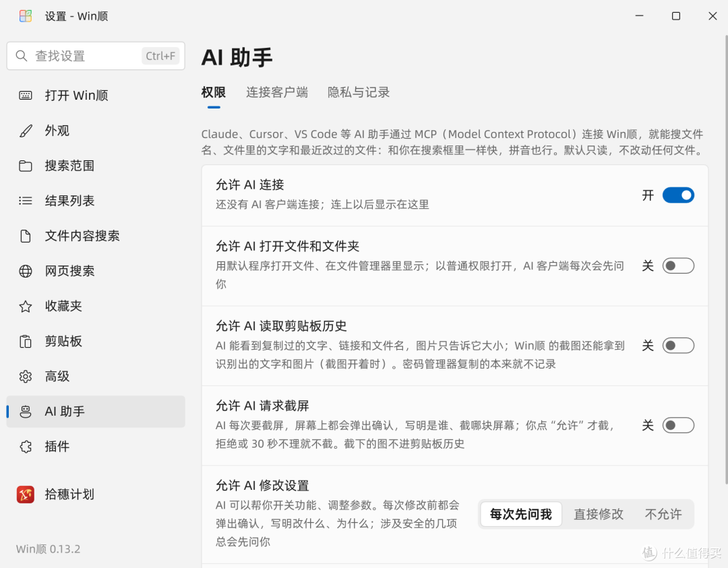The width and height of the screenshot is (728, 568).
Task: Choose 不允许 for AI settings changes
Action: [x=663, y=514]
